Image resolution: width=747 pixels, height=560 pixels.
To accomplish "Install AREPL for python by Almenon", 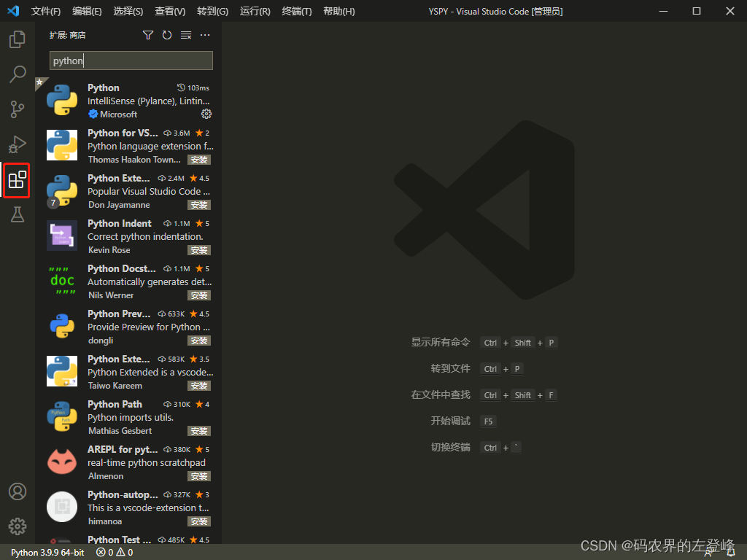I will [199, 477].
